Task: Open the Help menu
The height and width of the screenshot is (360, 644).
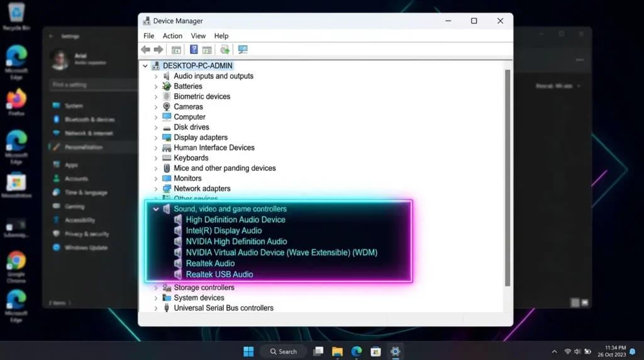Action: [221, 36]
